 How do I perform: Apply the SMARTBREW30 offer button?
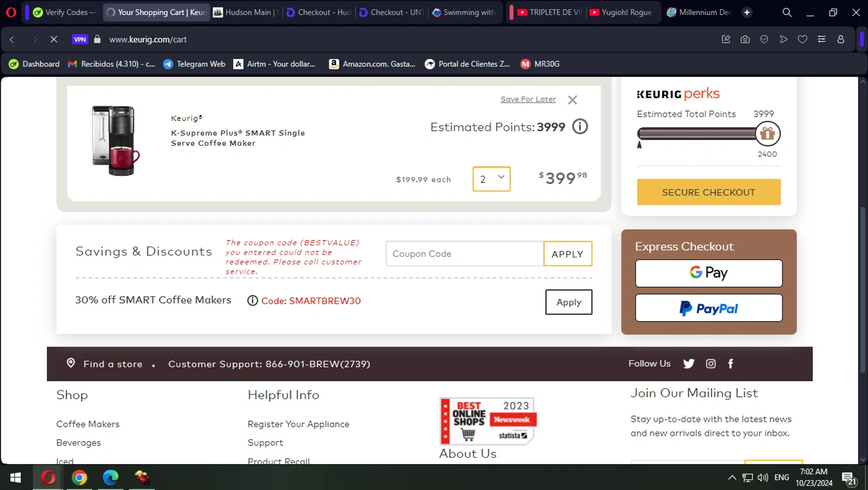coord(568,302)
